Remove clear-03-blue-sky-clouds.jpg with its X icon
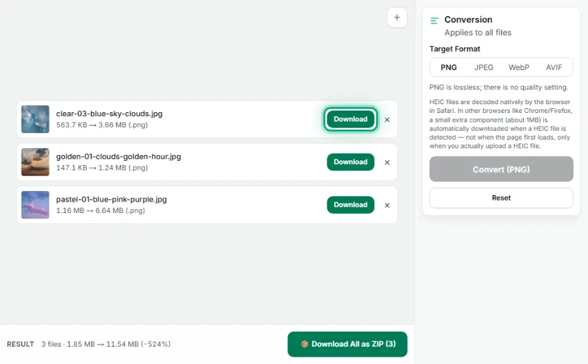 (387, 120)
